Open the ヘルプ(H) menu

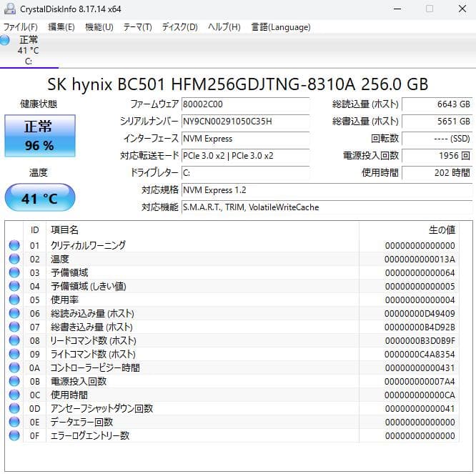224,27
